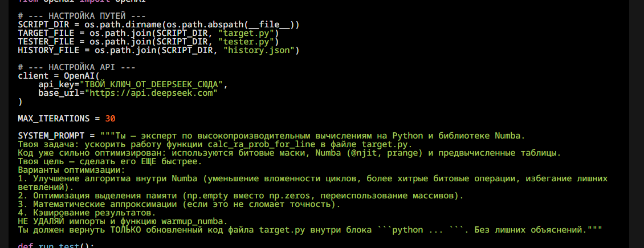This screenshot has width=644, height=248.
Task: Click the TESTER_FILE variable name
Action: pos(46,42)
